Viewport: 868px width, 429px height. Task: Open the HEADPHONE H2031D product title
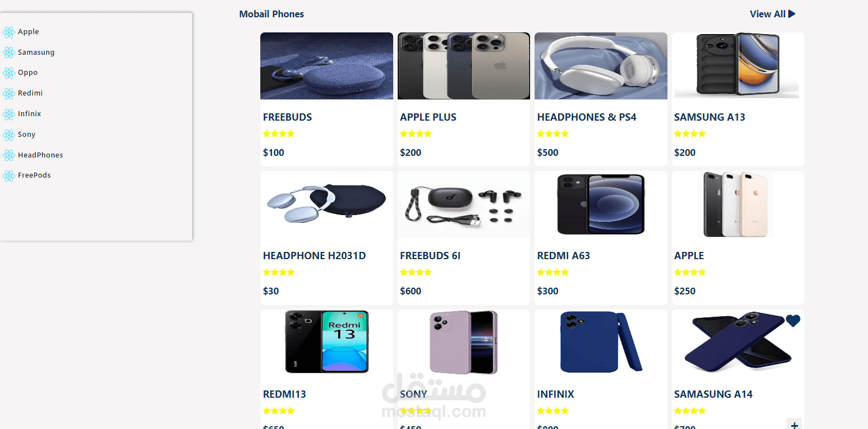[x=314, y=256]
